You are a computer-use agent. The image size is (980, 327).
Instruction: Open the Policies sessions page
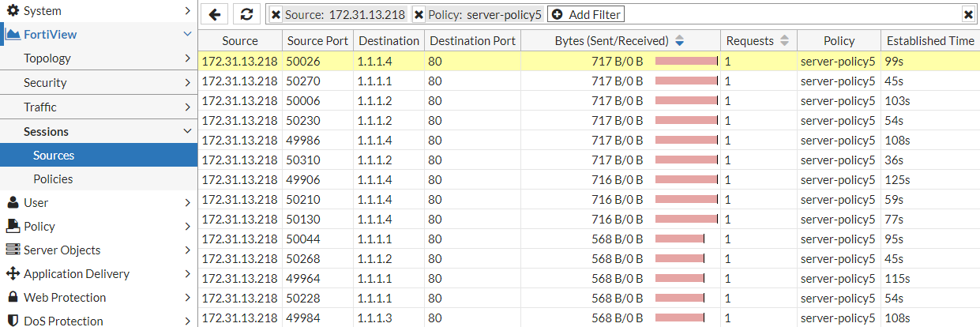point(99,179)
